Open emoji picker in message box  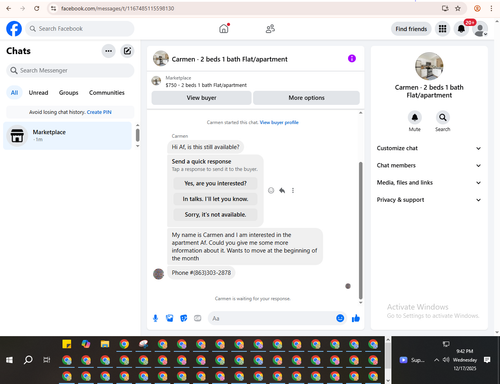(x=340, y=318)
